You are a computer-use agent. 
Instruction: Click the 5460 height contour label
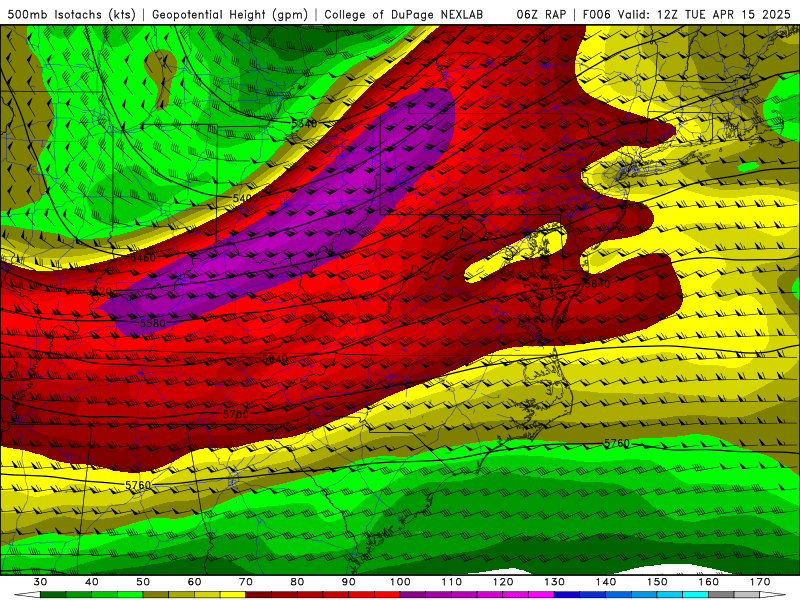pyautogui.click(x=143, y=258)
